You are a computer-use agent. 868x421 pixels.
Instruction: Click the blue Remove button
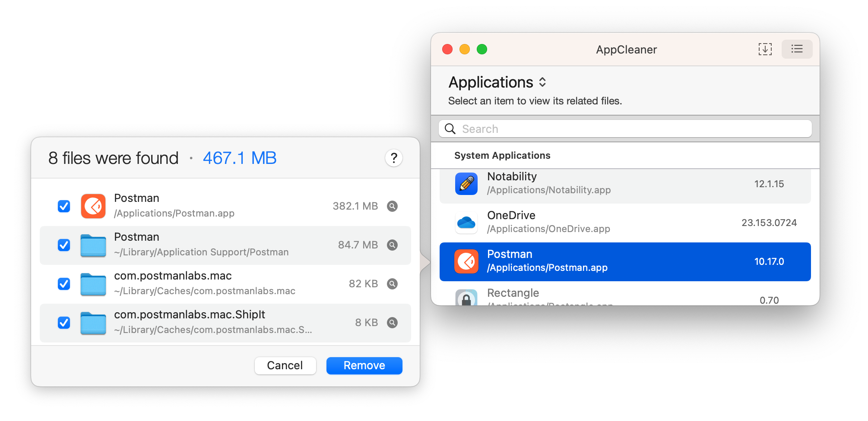pos(364,365)
